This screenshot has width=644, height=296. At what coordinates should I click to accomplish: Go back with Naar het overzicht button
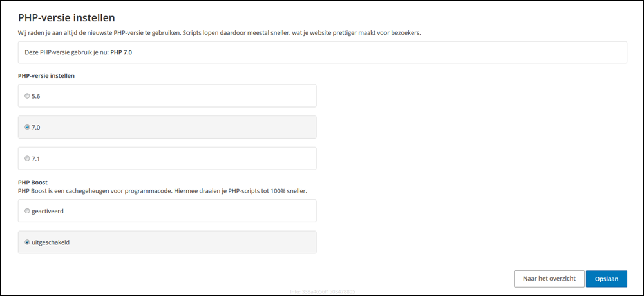point(549,279)
